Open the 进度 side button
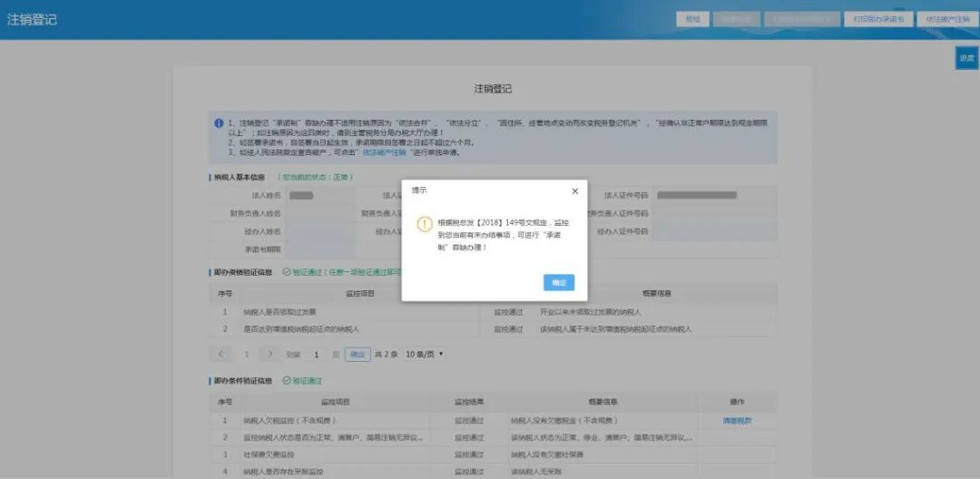 (x=966, y=57)
